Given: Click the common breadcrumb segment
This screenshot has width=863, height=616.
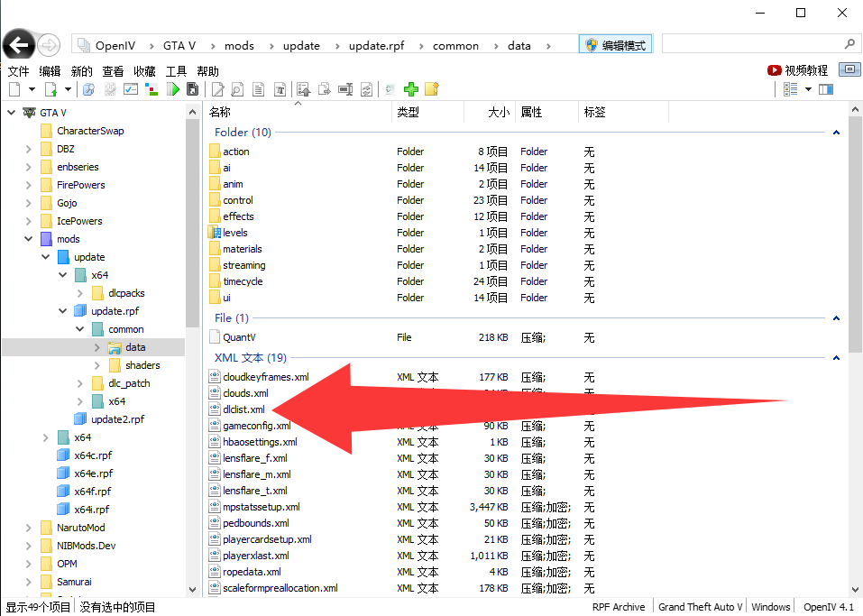Looking at the screenshot, I should tap(455, 46).
